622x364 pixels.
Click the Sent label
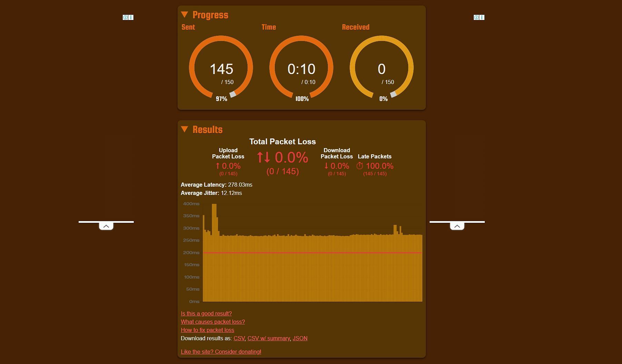click(x=188, y=27)
